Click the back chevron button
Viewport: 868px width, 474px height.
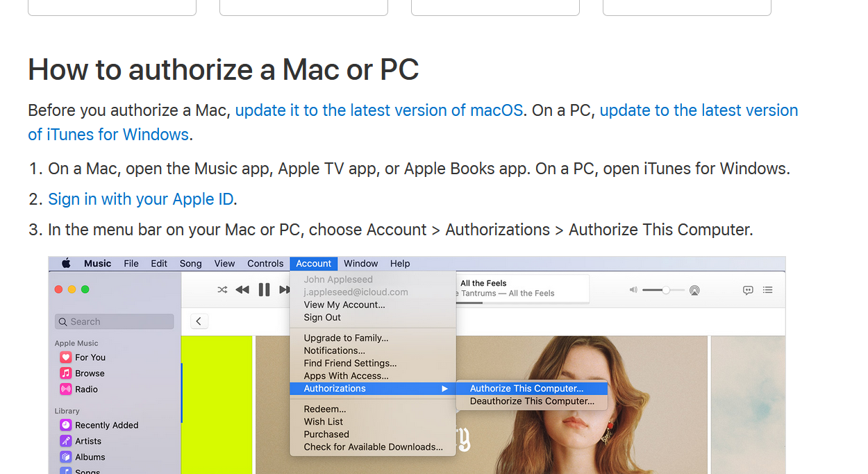199,321
